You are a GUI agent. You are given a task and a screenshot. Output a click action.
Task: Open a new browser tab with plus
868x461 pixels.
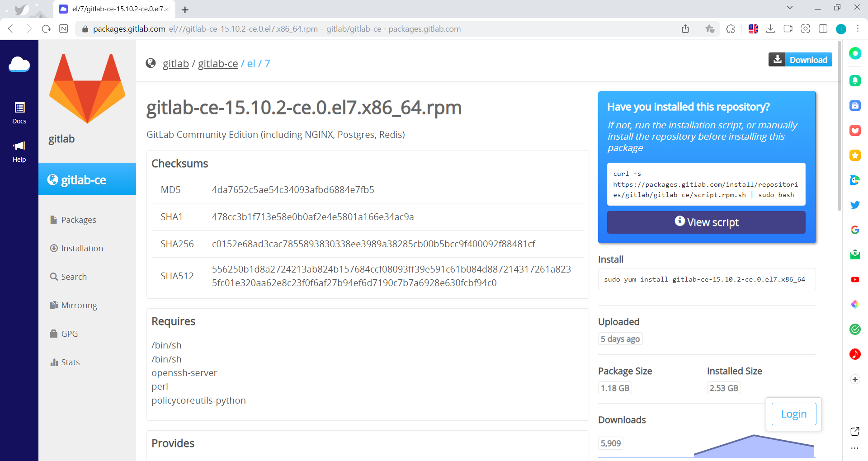185,9
